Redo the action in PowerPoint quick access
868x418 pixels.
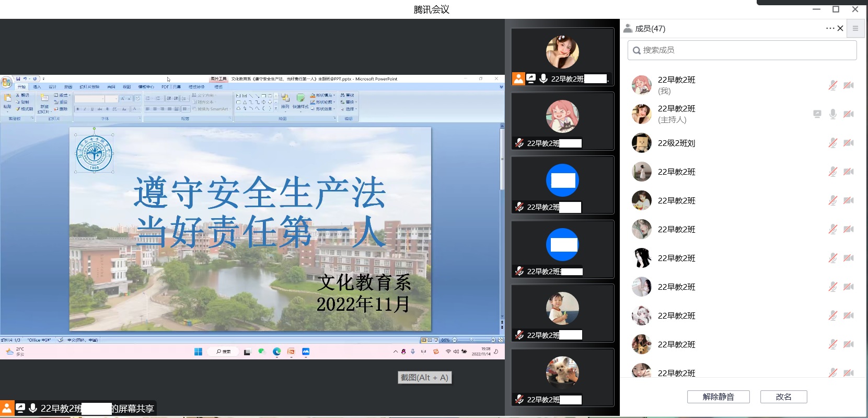[x=35, y=79]
